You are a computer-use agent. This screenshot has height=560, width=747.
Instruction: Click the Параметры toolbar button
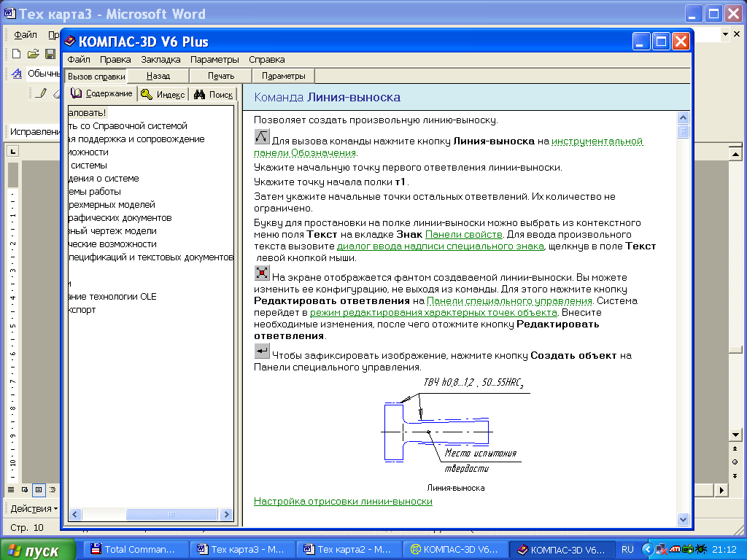click(284, 76)
